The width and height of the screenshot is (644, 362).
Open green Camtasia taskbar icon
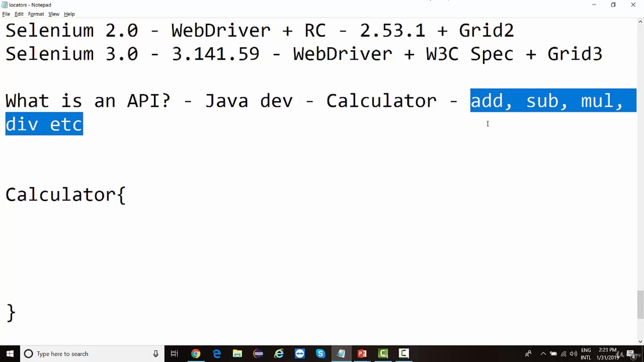pos(383,354)
